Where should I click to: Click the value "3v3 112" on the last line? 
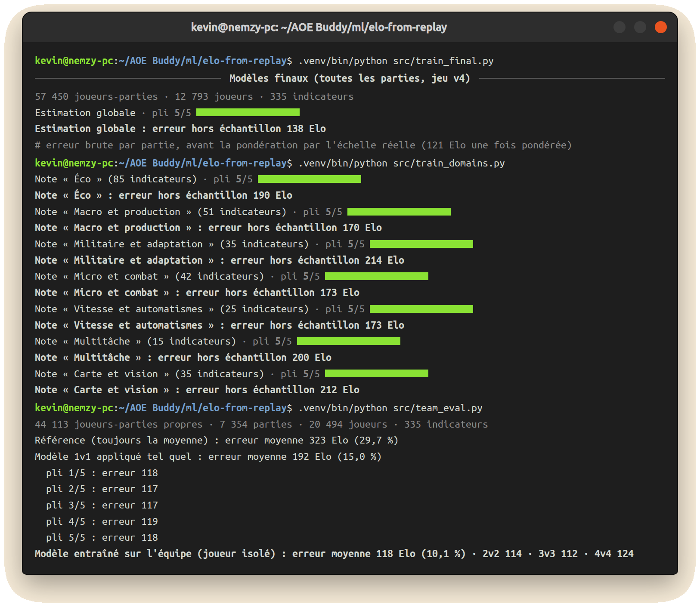coord(558,554)
